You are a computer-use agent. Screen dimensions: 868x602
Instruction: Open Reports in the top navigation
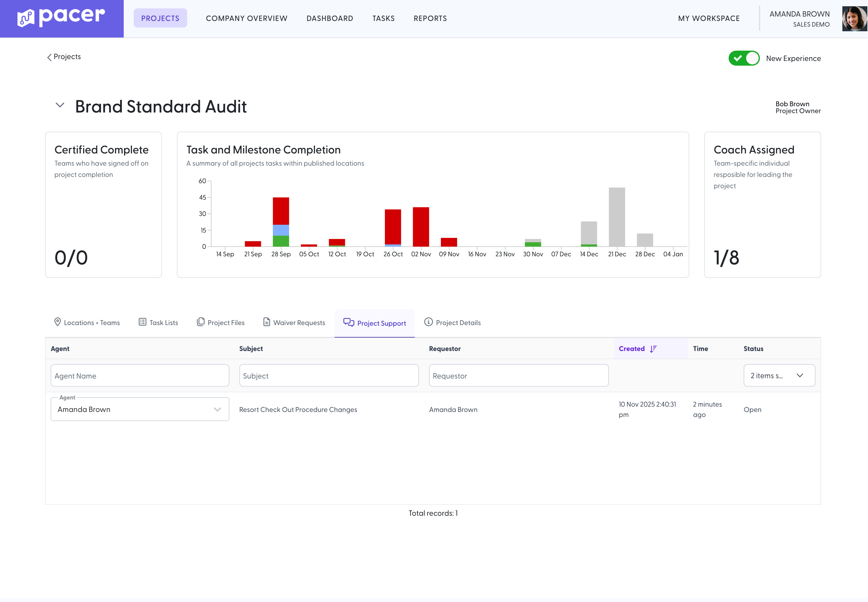pyautogui.click(x=430, y=18)
